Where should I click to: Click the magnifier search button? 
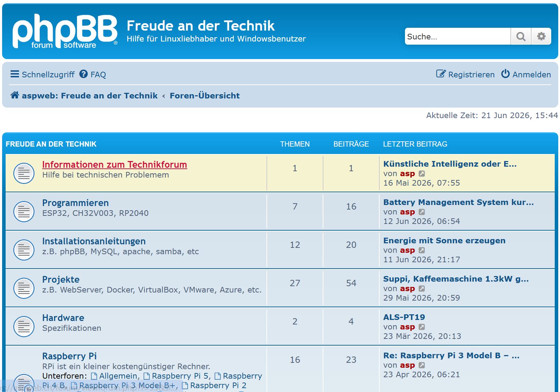tap(521, 36)
